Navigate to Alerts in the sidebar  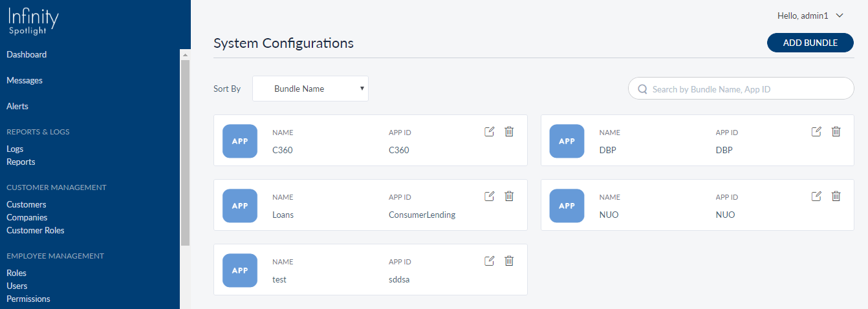tap(17, 107)
